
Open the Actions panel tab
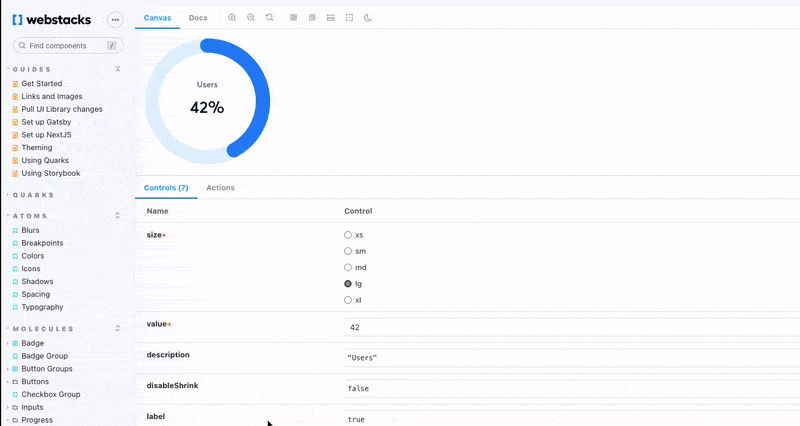coord(220,188)
